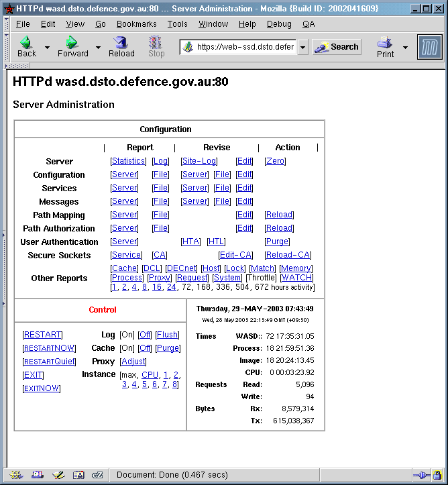View the 24 hours activity report
Viewport: 448px width, 485px height.
pos(171,287)
